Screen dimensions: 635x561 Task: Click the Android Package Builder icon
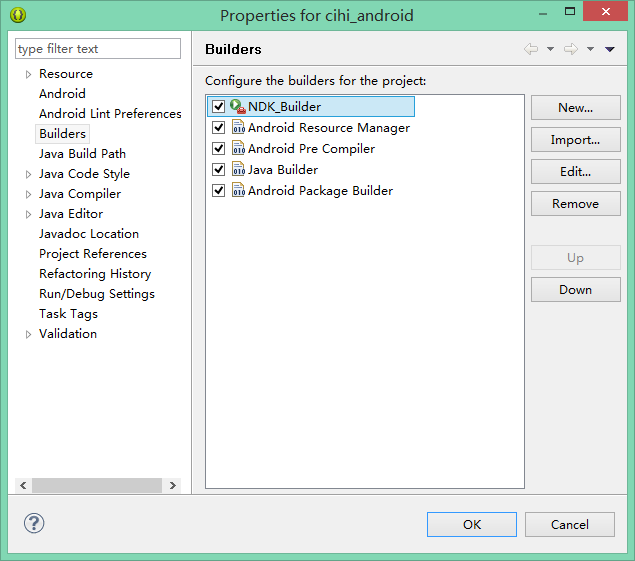coord(238,190)
